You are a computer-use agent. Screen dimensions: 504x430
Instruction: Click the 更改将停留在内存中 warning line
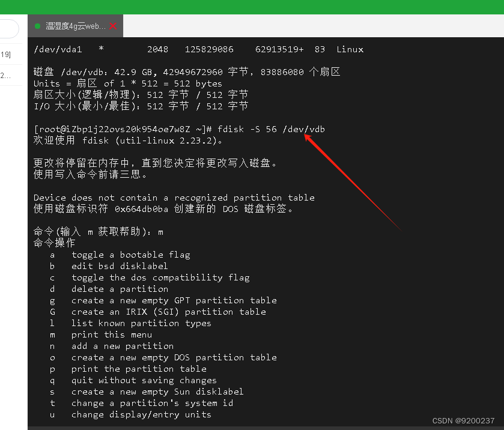(x=154, y=163)
